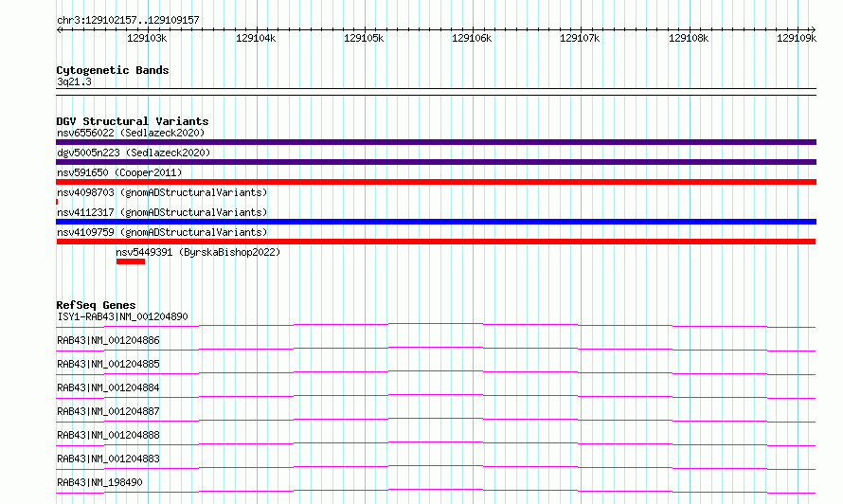Click the 129107k ruler label
This screenshot has width=843, height=504.
580,38
